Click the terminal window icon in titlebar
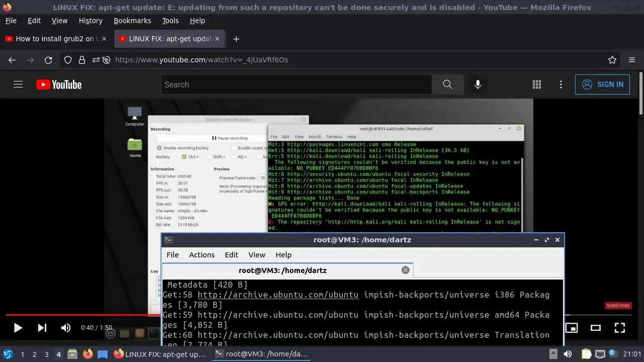Viewport: 644px width, 362px height. pos(169,240)
